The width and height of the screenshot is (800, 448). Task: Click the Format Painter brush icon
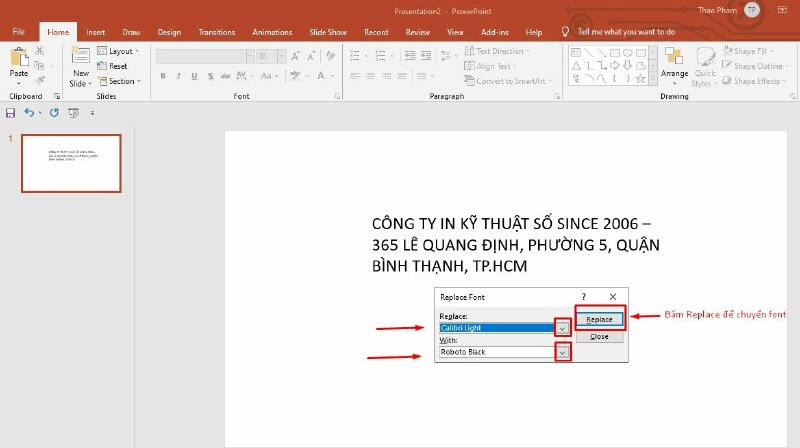(x=40, y=81)
